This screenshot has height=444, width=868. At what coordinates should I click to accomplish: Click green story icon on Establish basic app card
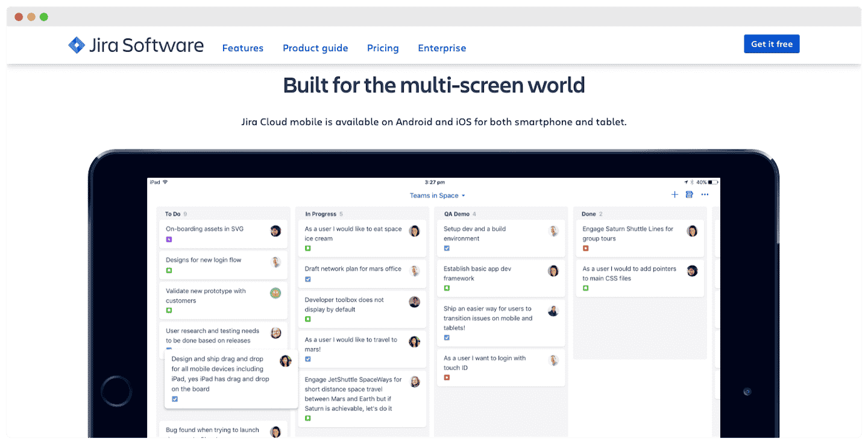point(447,288)
